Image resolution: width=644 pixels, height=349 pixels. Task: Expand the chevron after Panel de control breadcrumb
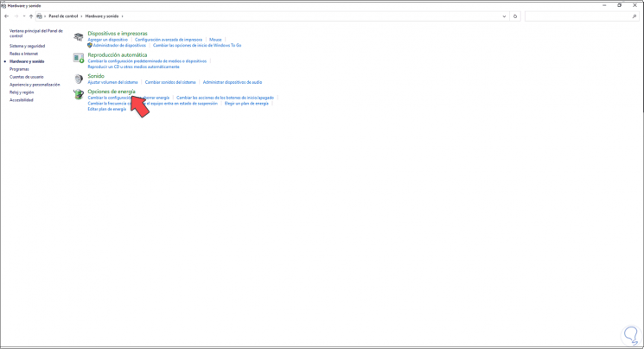point(81,16)
